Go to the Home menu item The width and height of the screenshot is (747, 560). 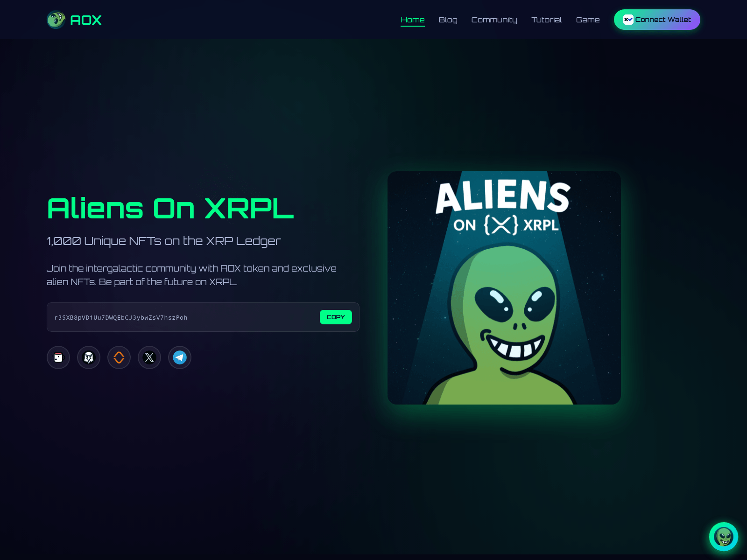[413, 20]
